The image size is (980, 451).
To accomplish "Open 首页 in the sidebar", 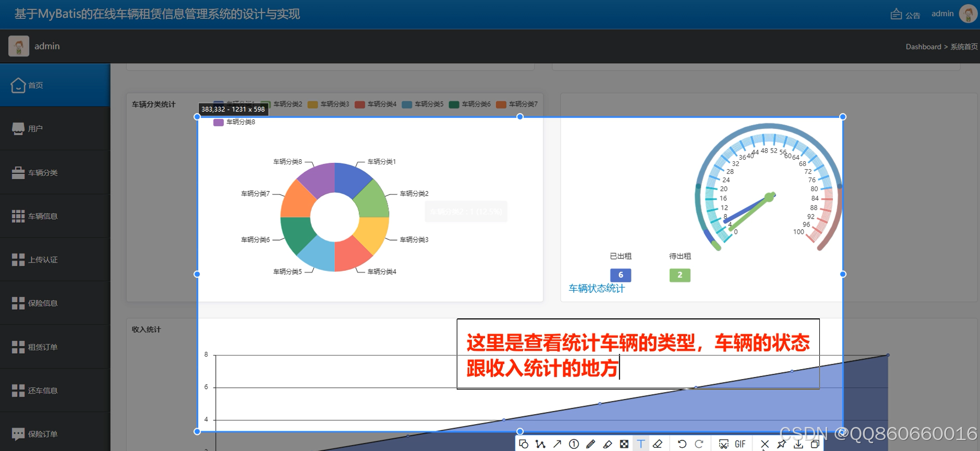I will click(55, 85).
